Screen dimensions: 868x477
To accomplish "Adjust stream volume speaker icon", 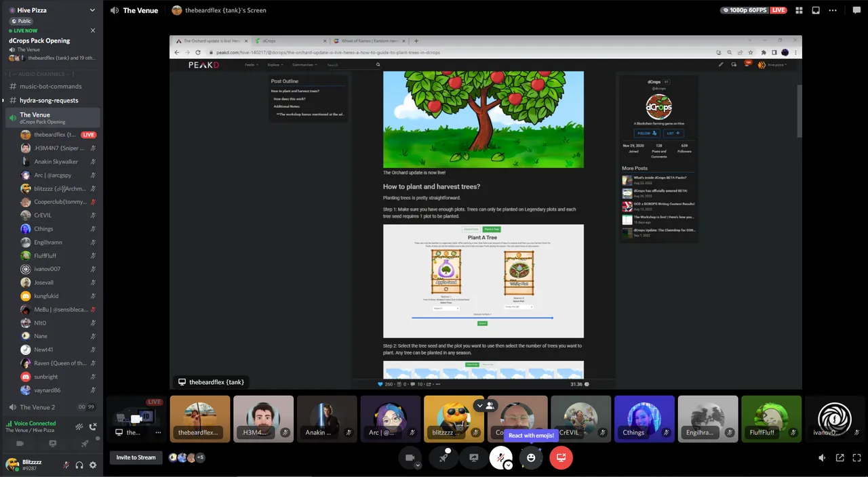I will click(822, 458).
